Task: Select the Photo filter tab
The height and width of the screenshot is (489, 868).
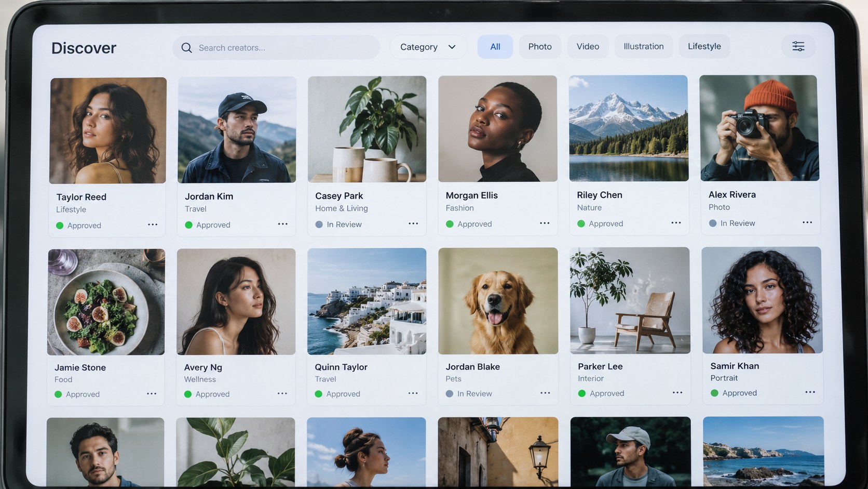Action: [x=540, y=46]
